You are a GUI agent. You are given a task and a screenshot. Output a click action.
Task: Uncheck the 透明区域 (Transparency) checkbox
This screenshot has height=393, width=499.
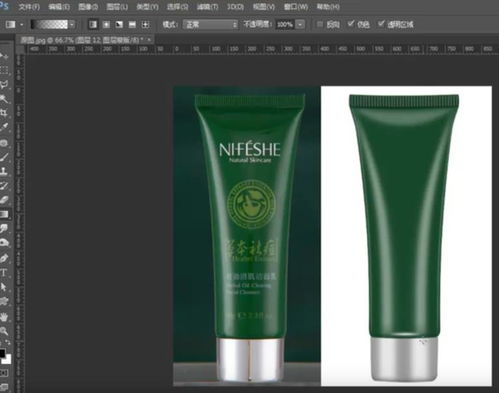(x=381, y=24)
